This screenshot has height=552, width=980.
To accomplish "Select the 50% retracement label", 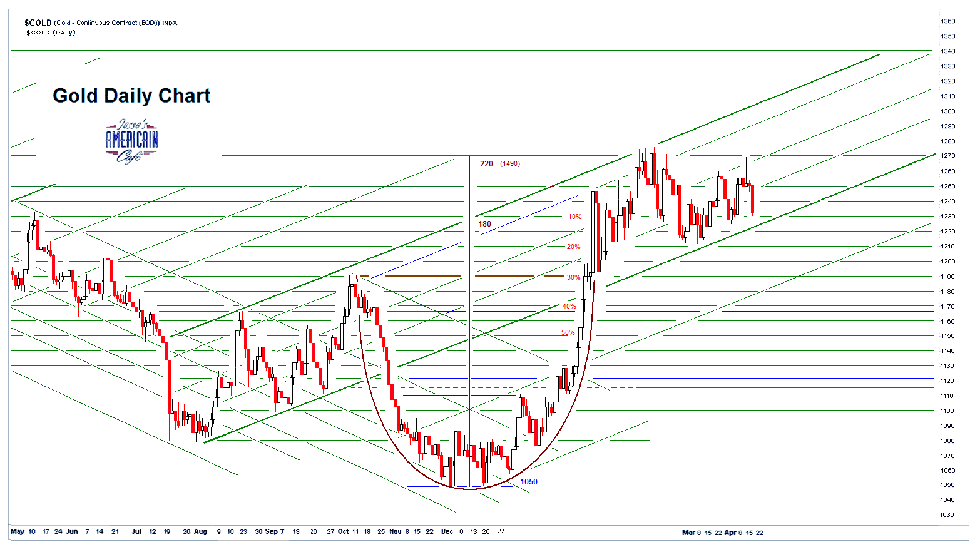I will [x=568, y=332].
